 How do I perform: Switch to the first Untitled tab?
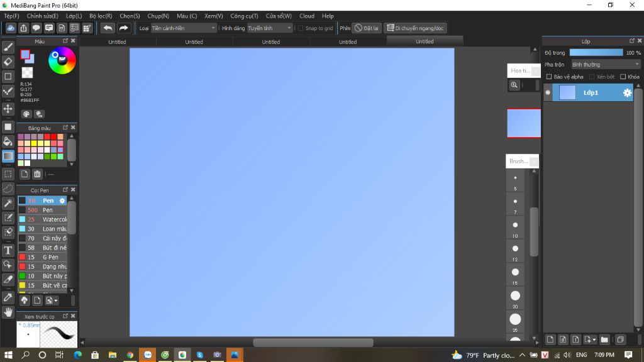117,42
